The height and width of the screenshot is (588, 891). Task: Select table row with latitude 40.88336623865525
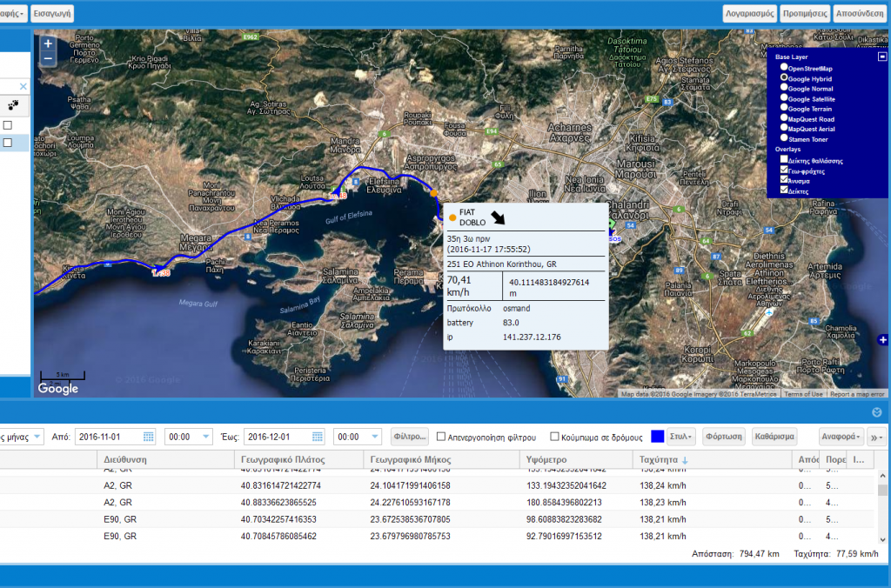pos(438,502)
